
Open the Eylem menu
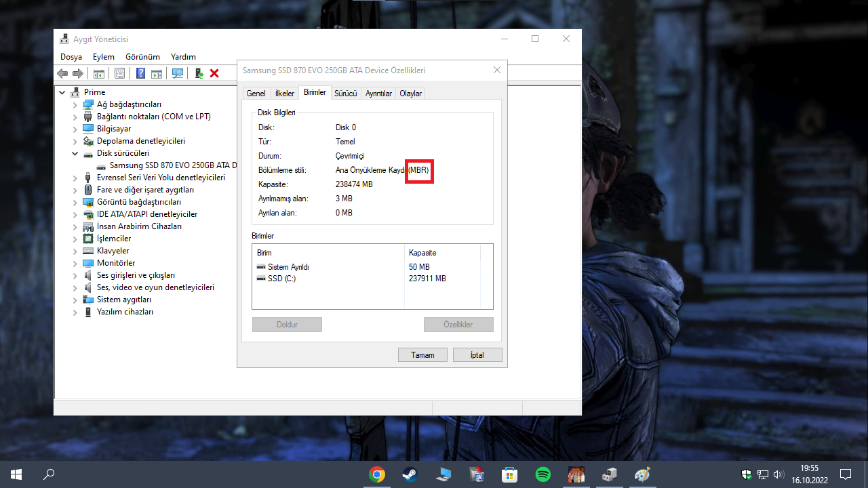[x=104, y=57]
